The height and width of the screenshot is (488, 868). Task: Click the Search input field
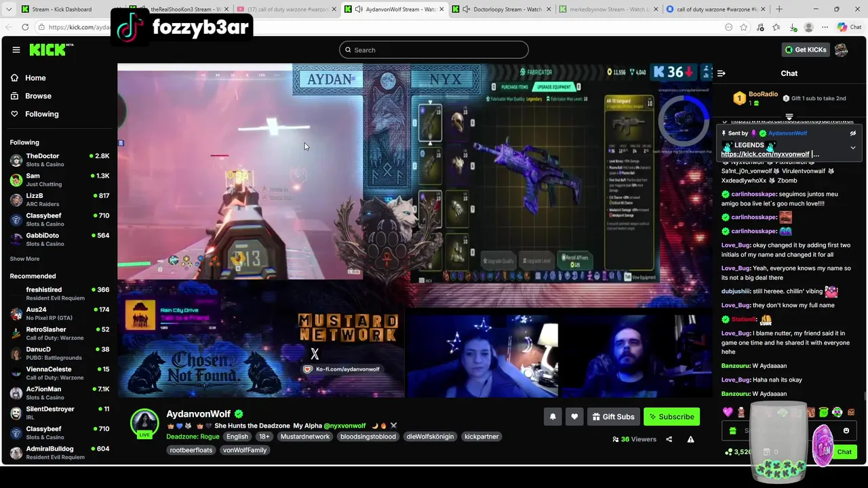coord(434,49)
